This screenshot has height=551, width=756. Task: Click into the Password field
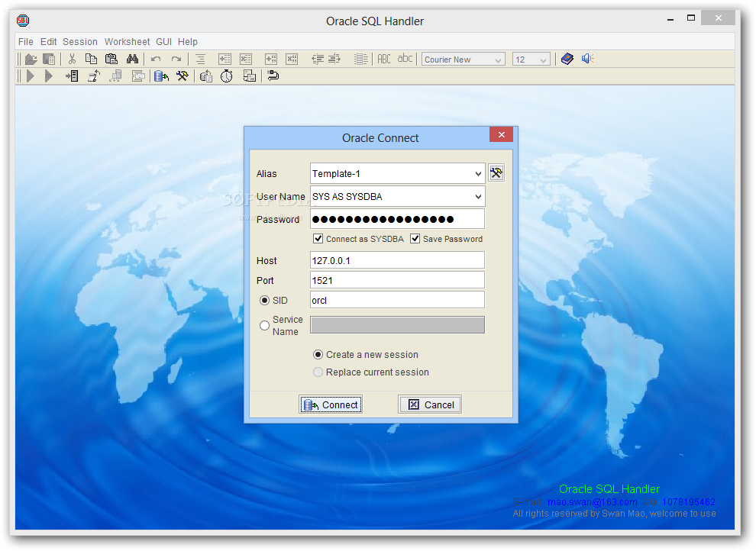click(x=397, y=219)
